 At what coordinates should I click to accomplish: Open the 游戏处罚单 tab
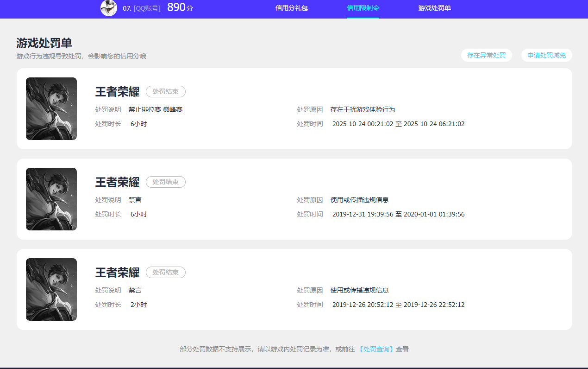435,8
